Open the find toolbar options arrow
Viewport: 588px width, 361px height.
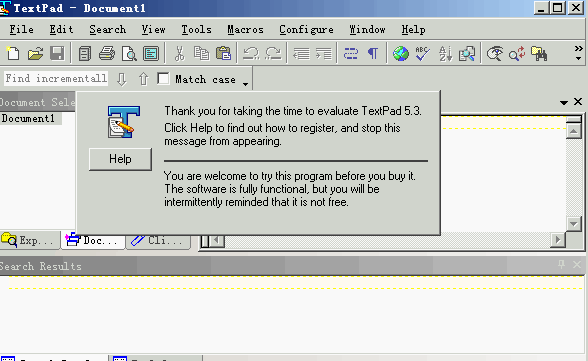pyautogui.click(x=245, y=84)
